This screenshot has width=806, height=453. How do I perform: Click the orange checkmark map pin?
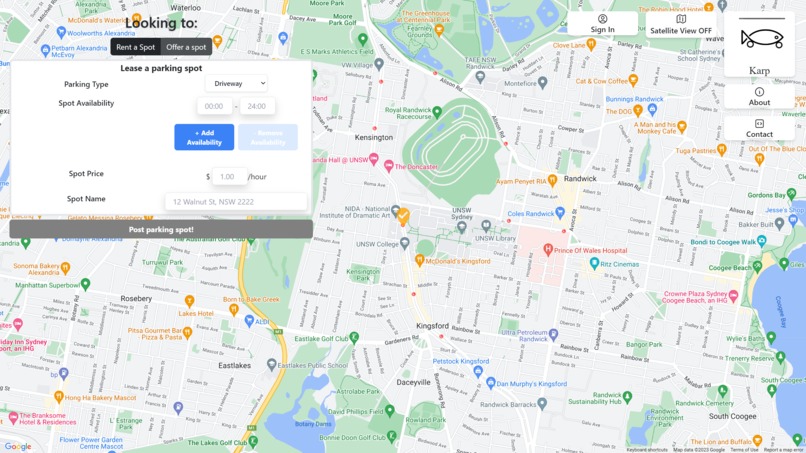coord(404,216)
